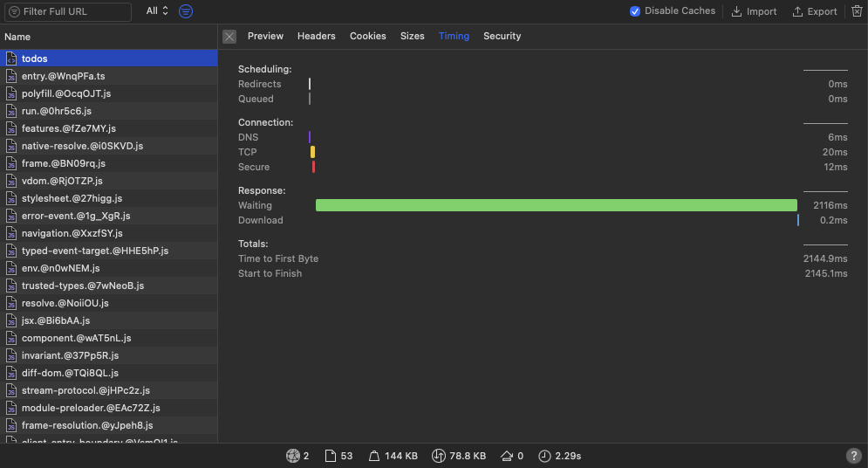Viewport: 868px width, 468px height.
Task: Click the Import button
Action: coord(754,11)
